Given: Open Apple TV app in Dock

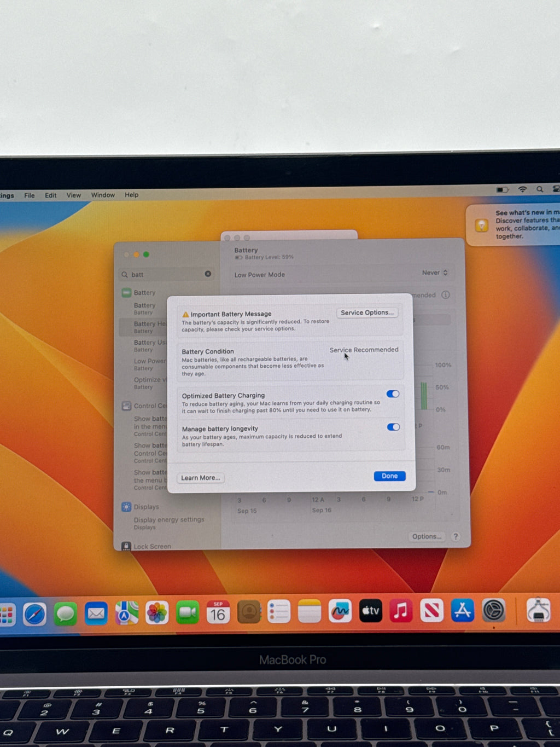Looking at the screenshot, I should click(x=371, y=611).
